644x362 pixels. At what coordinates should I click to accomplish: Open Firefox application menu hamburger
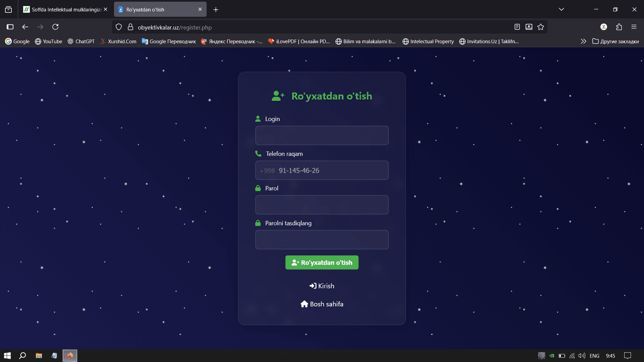point(634,27)
